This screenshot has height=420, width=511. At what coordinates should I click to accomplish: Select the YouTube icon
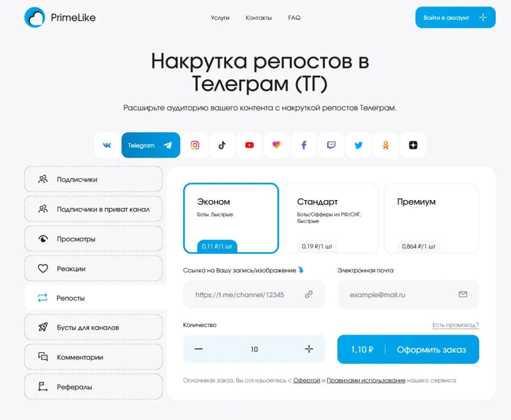click(x=250, y=145)
